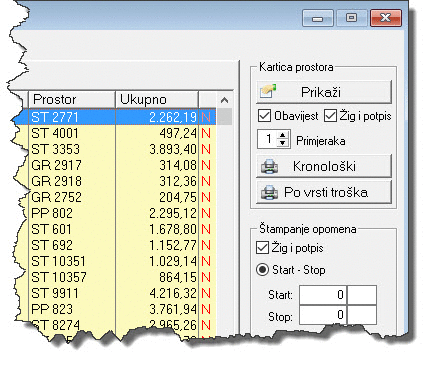Select the GR 2917 row
This screenshot has width=424, height=368.
pos(122,165)
